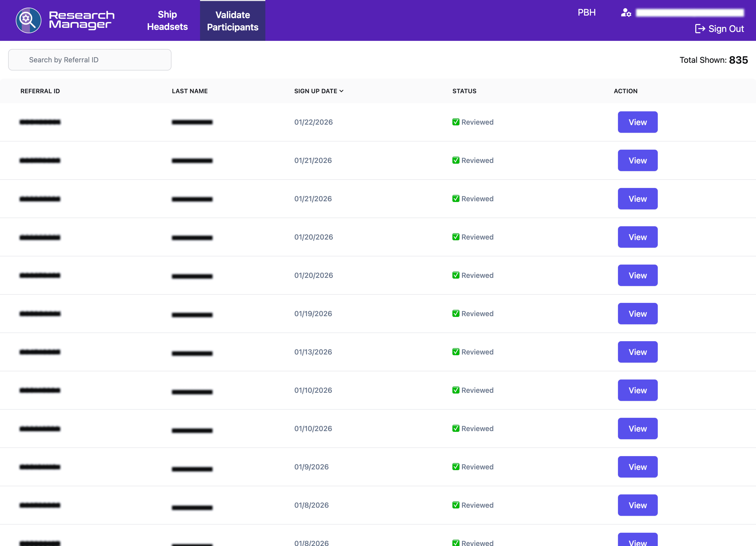Open the Ship Headsets tab
756x546 pixels.
pos(167,20)
